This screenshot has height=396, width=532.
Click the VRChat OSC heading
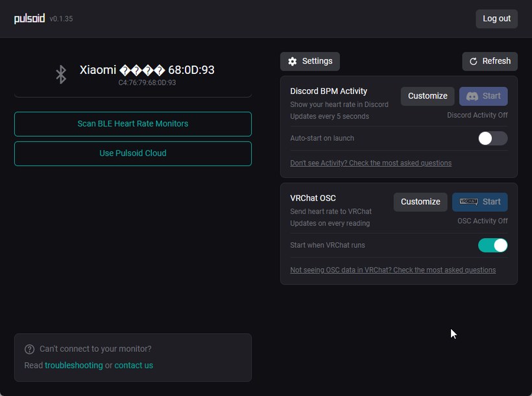click(313, 198)
